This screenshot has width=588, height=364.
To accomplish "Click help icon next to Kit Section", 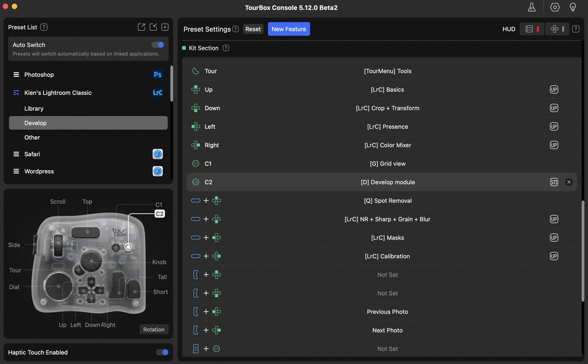I will (x=226, y=48).
